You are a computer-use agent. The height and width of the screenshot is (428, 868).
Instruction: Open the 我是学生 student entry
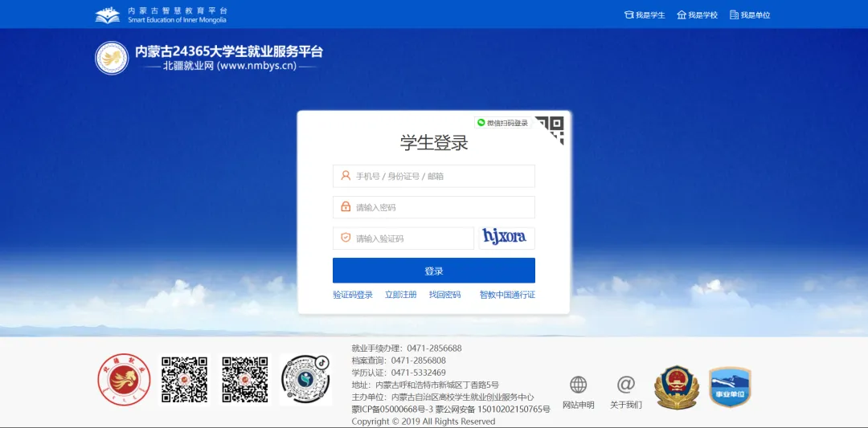(645, 15)
